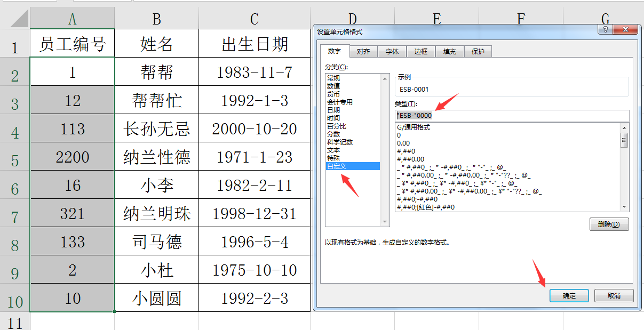Viewport: 644px width, 330px height.
Task: Confirm with the 确定 button
Action: pyautogui.click(x=569, y=295)
